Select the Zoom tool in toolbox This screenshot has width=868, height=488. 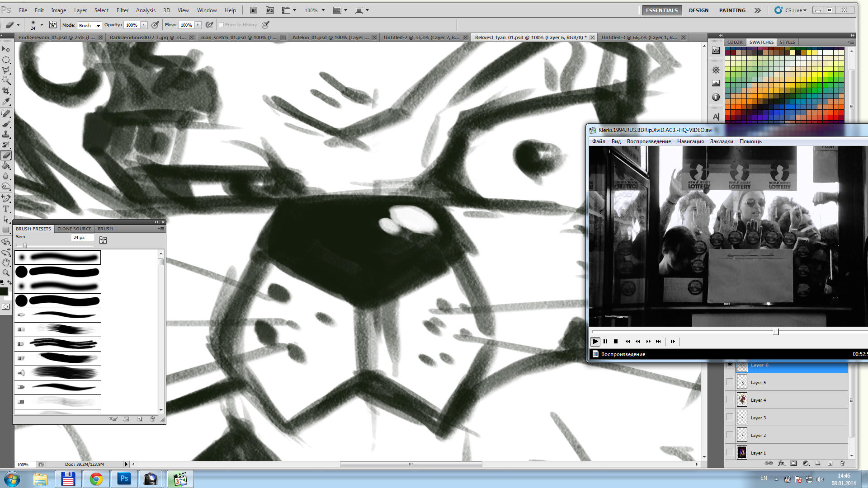coord(6,273)
